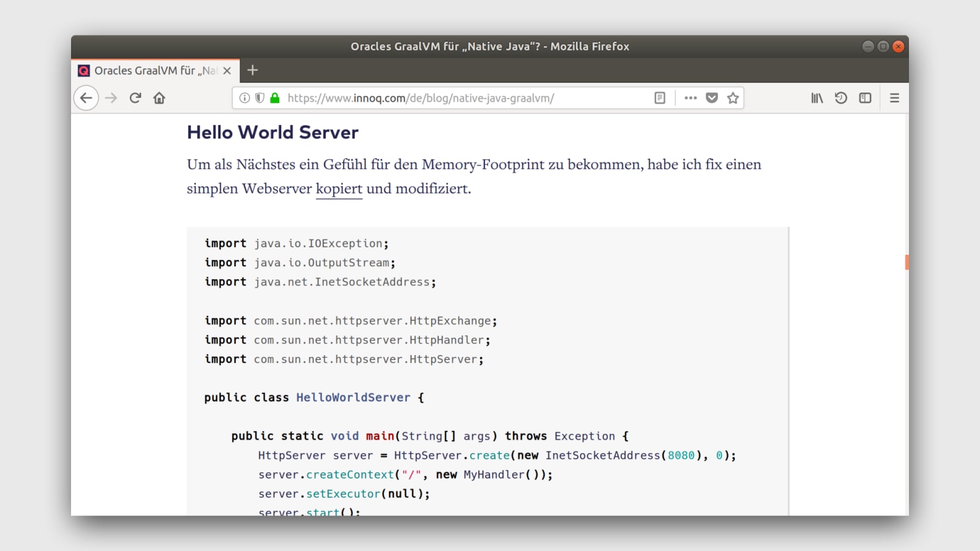This screenshot has height=551, width=980.
Task: Bookmark this page with the star
Action: tap(733, 98)
